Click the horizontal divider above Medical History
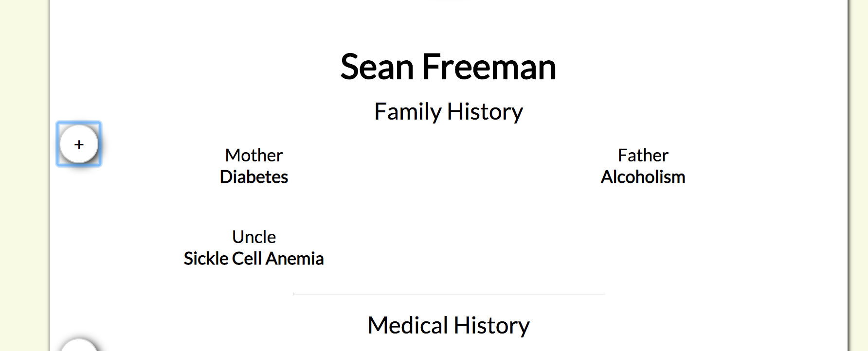The height and width of the screenshot is (351, 868). pyautogui.click(x=449, y=294)
